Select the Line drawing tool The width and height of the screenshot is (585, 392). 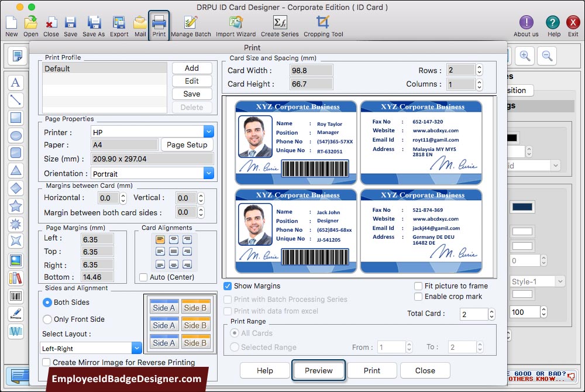click(16, 100)
